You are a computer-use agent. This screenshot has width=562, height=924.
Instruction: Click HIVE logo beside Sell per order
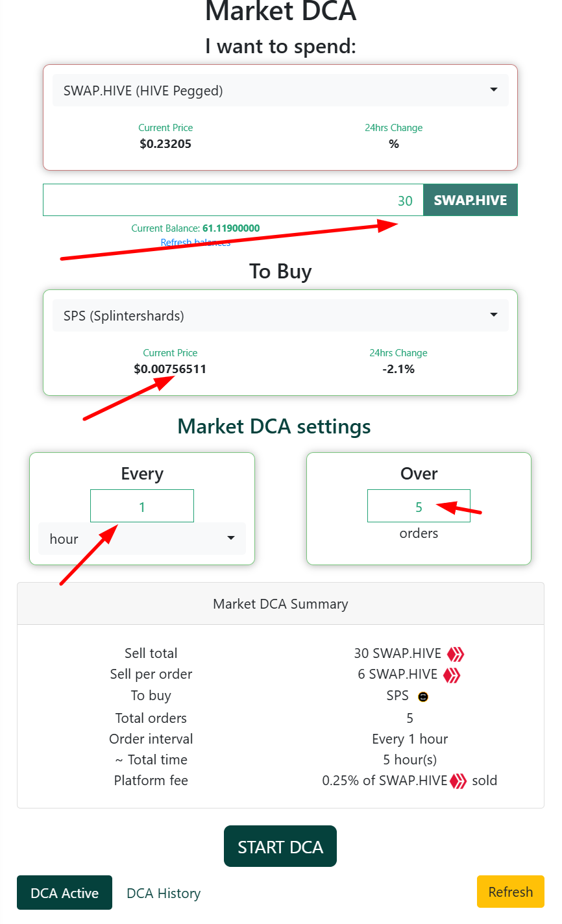pos(452,675)
